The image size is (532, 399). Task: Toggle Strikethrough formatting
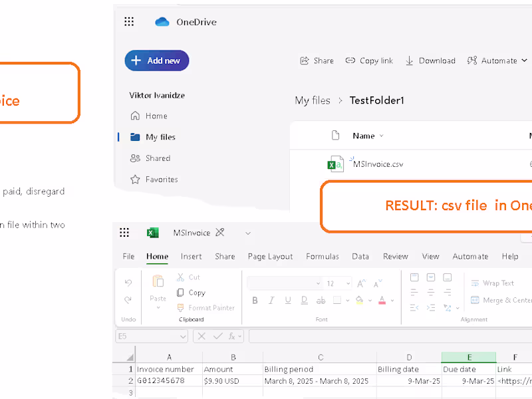(321, 301)
